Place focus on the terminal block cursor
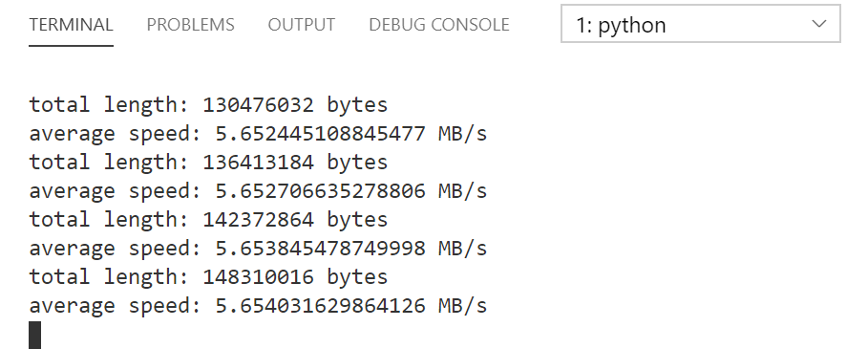868x349 pixels. 35,336
